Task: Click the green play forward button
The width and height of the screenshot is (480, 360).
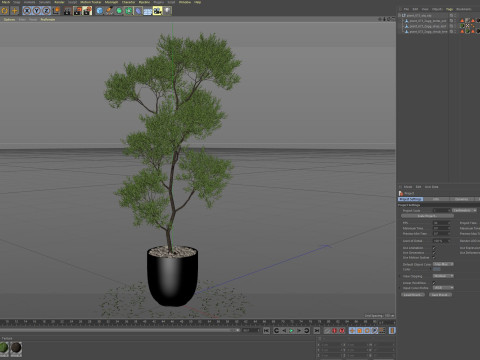Action: point(291,330)
